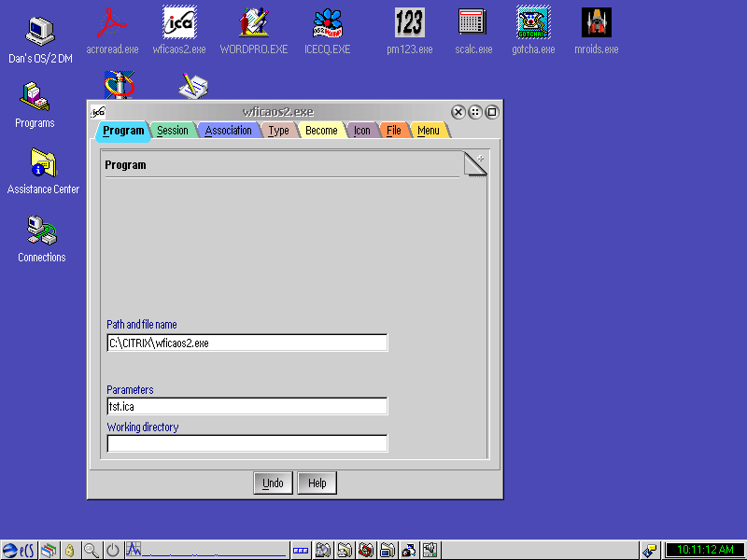Click the padlock lockup icon on taskbar
Viewport: 747px width, 560px height.
pyautogui.click(x=69, y=551)
